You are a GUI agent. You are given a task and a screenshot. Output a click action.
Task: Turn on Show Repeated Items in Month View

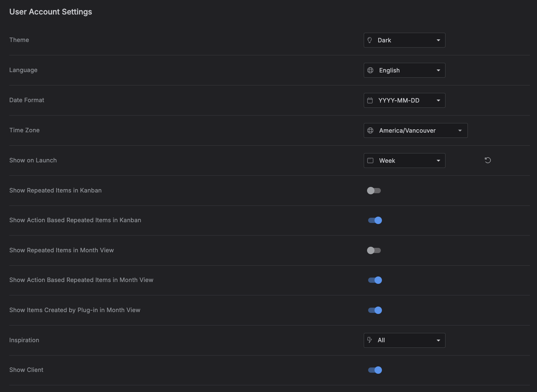[x=374, y=250]
